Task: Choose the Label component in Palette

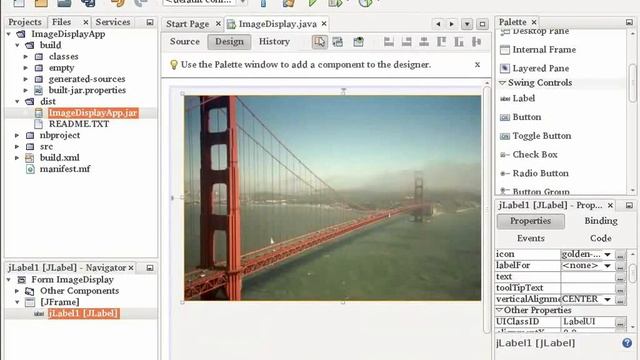Action: point(523,98)
